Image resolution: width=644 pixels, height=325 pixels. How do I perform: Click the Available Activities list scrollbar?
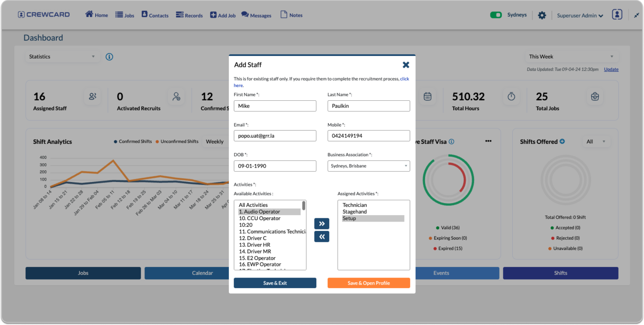[303, 206]
